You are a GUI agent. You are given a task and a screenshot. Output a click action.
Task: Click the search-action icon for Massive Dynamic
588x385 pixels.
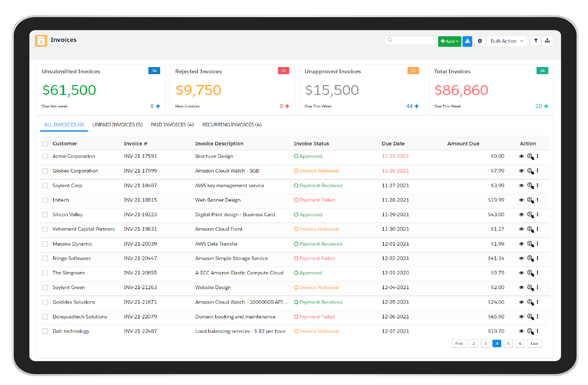530,244
